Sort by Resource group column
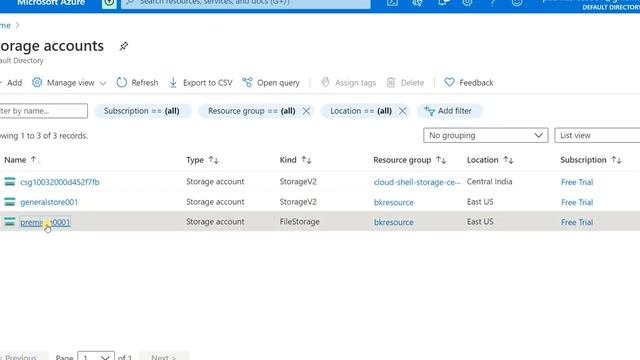Screen dimensions: 640x360 pos(409,160)
